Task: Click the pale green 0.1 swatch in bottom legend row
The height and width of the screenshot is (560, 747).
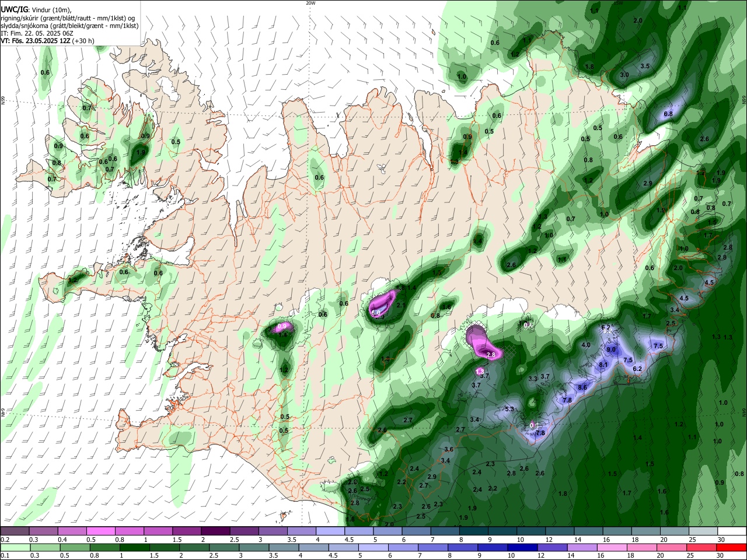Action: click(15, 547)
